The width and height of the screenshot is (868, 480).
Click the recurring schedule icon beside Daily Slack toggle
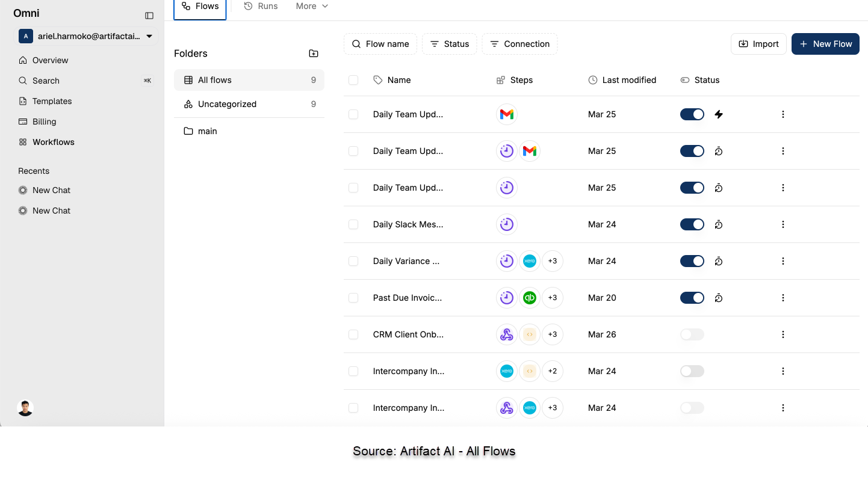pos(719,224)
